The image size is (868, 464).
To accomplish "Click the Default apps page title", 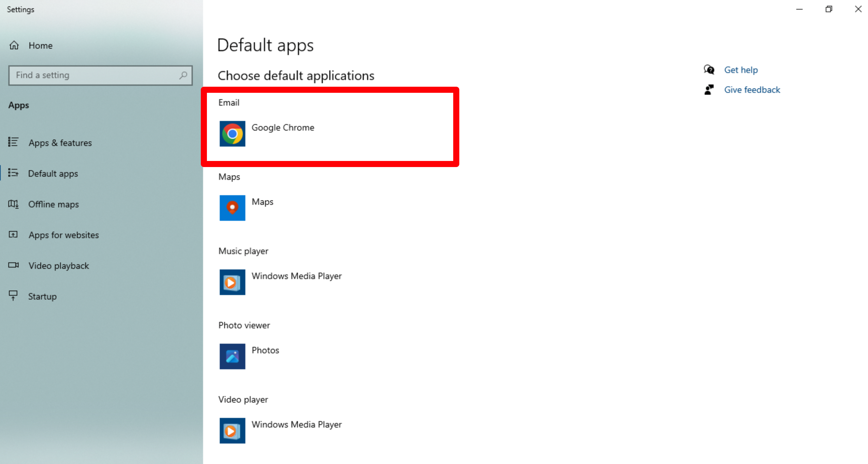I will pos(266,45).
